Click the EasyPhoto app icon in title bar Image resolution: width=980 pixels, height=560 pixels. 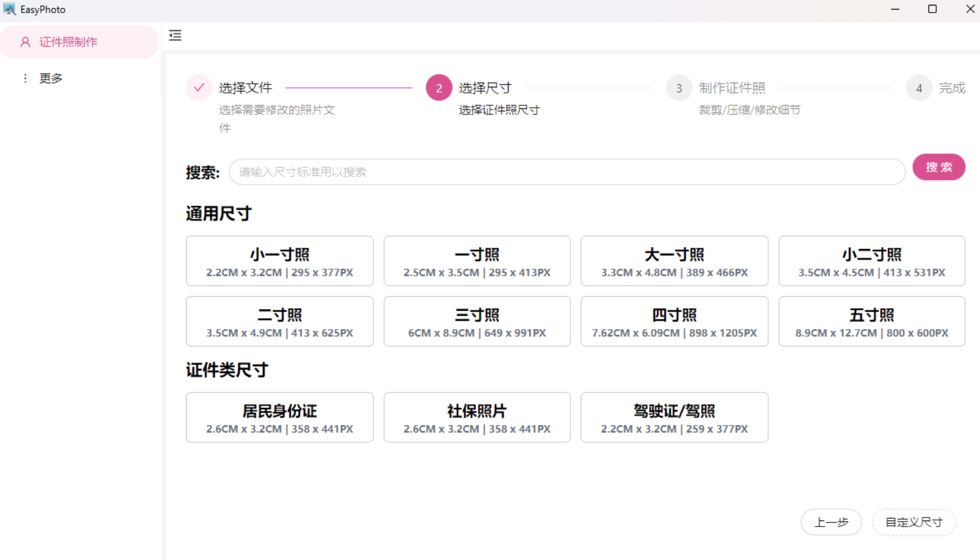10,9
